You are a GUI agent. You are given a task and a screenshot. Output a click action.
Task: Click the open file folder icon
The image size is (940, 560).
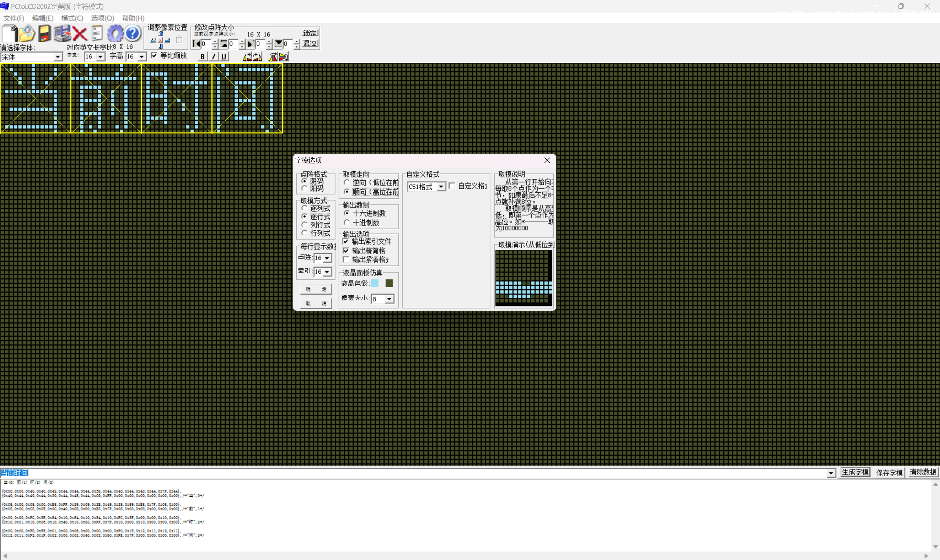27,33
